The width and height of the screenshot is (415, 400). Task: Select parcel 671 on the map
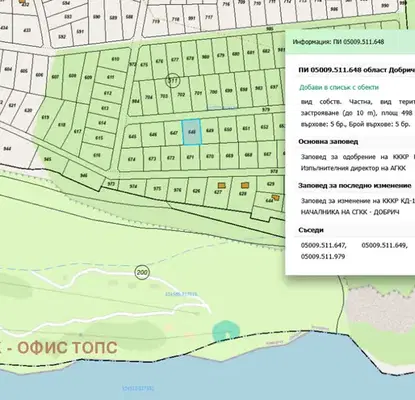pyautogui.click(x=190, y=157)
